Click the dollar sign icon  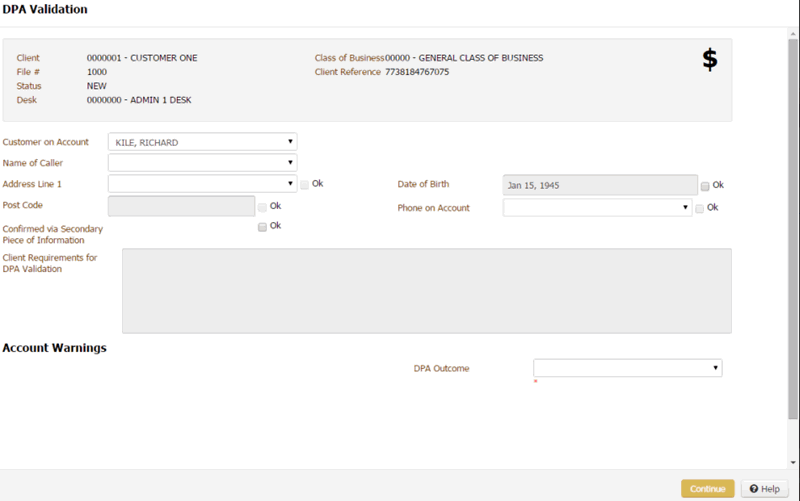[x=709, y=60]
